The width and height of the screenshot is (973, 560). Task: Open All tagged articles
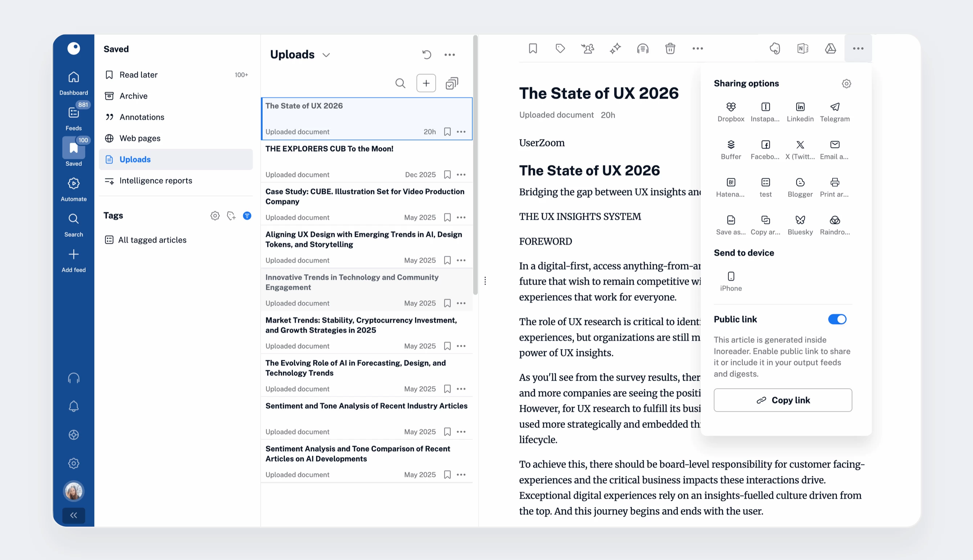152,240
